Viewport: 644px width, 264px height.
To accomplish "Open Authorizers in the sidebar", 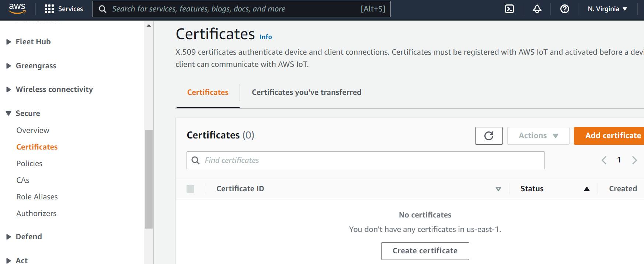I will tap(36, 213).
